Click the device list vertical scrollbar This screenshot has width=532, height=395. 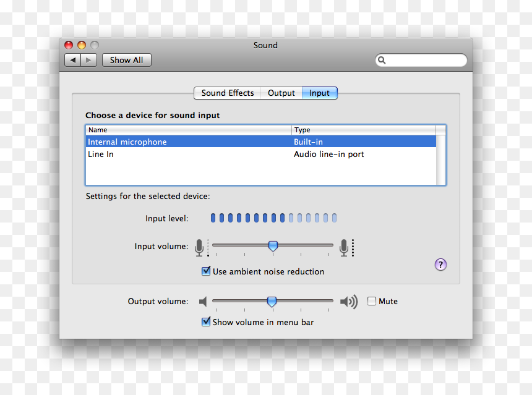(x=440, y=159)
